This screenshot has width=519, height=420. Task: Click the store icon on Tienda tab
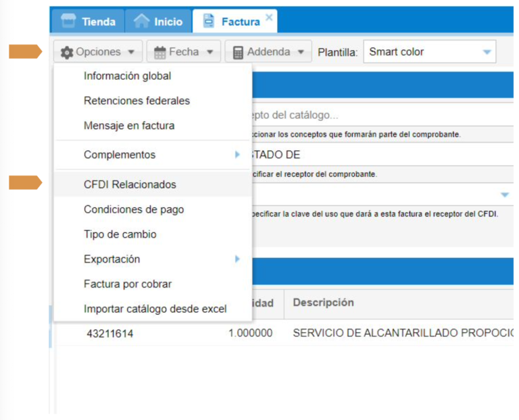point(68,22)
